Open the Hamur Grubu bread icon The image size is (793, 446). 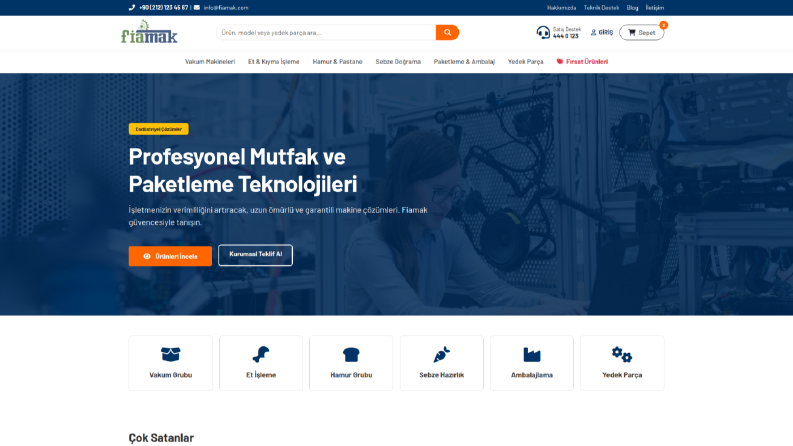351,354
